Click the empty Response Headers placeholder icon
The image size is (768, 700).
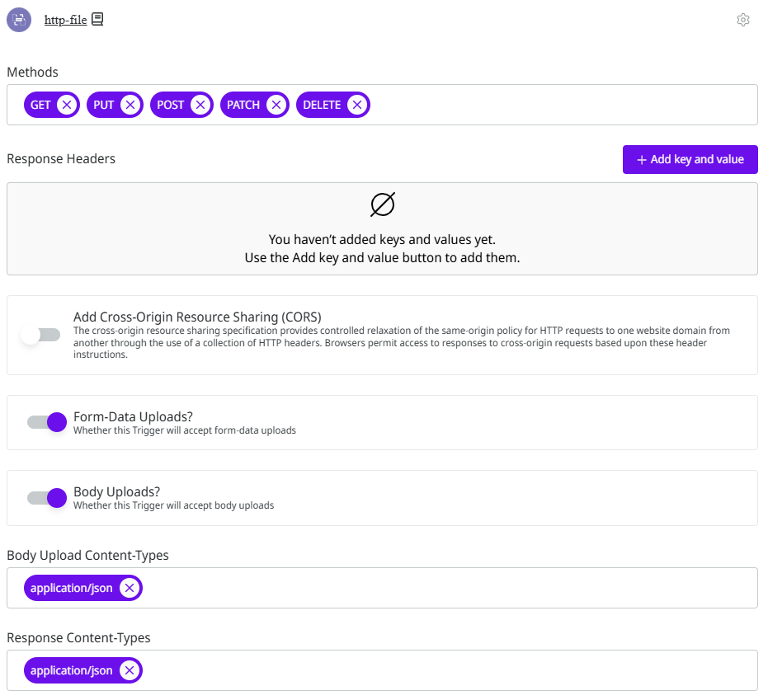pos(382,204)
